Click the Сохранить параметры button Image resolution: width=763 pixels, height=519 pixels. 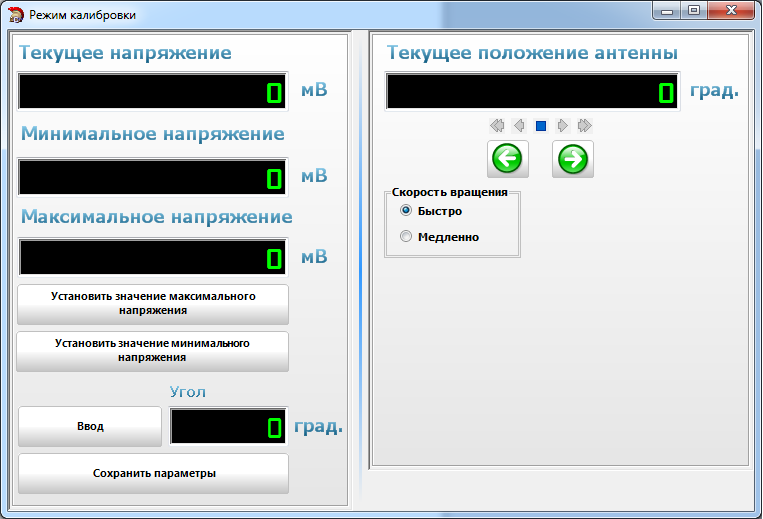[x=154, y=473]
